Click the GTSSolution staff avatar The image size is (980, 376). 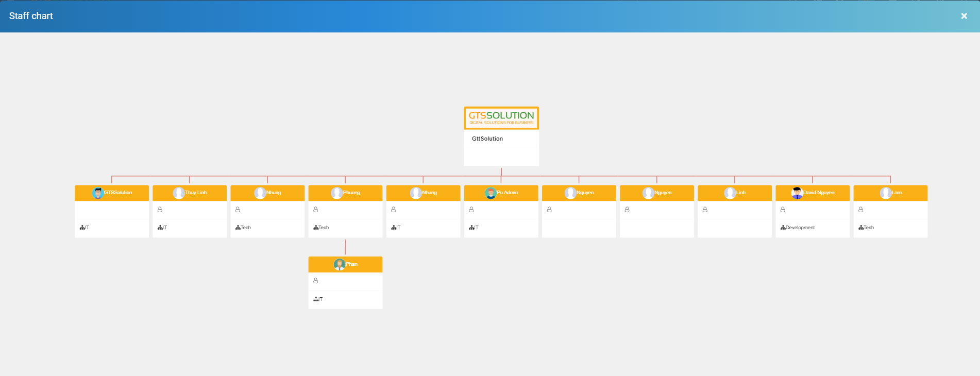pos(98,193)
